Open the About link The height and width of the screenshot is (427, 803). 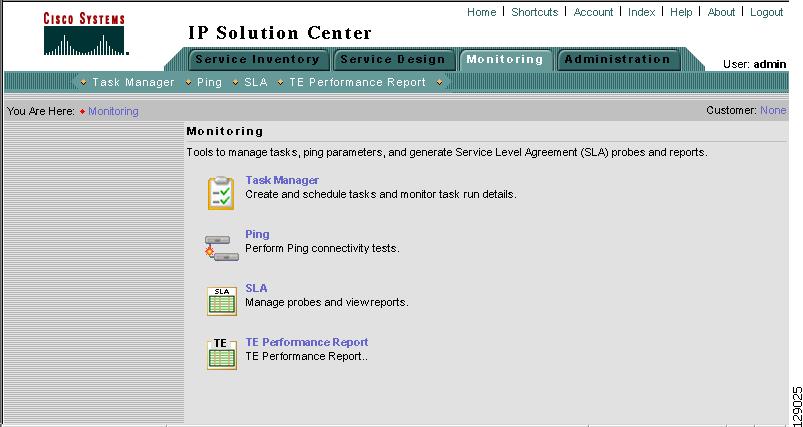coord(721,12)
